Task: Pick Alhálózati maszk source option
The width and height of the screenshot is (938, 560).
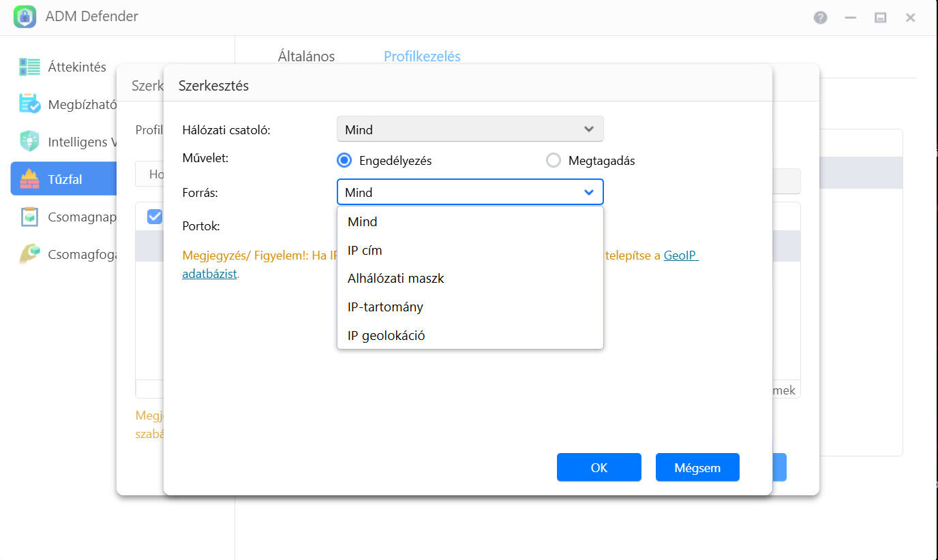Action: 395,279
